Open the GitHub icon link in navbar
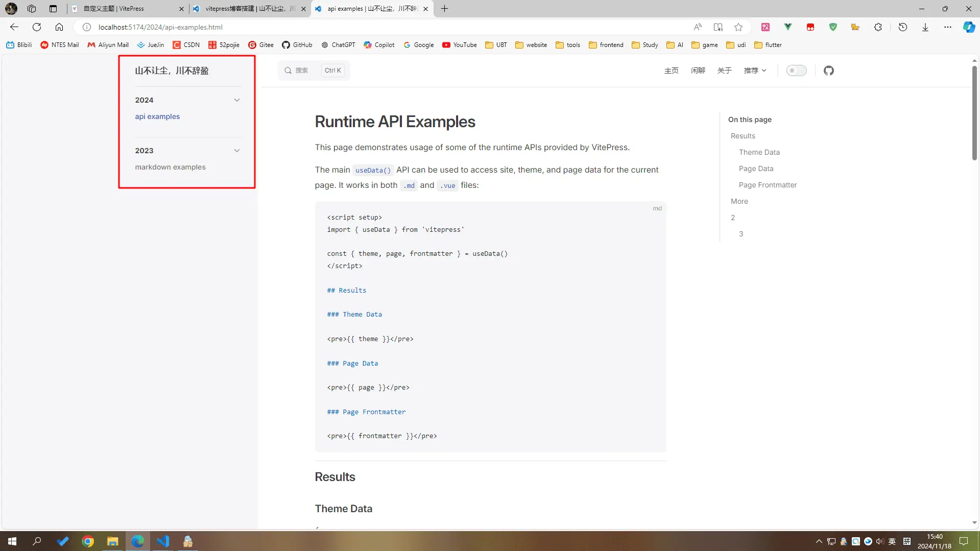This screenshot has height=551, width=980. (828, 70)
